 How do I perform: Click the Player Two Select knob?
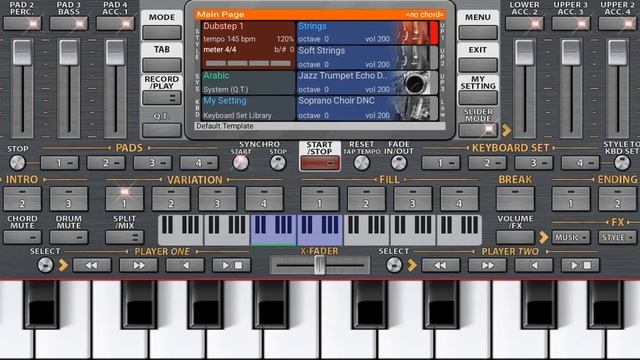[x=394, y=265]
